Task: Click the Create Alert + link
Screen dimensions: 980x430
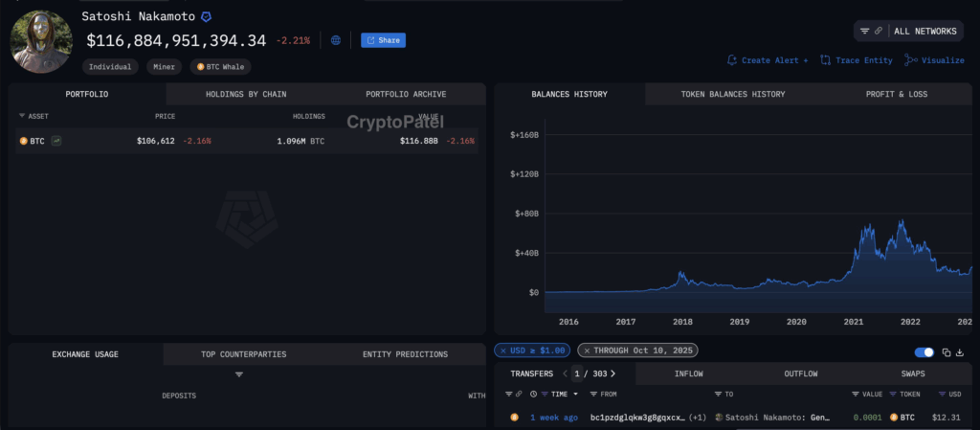Action: coord(768,60)
